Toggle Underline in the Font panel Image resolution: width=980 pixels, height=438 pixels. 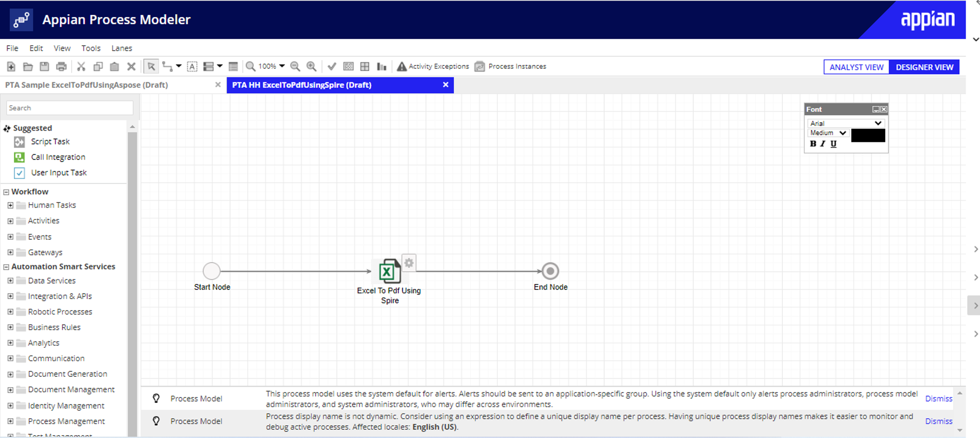click(833, 144)
